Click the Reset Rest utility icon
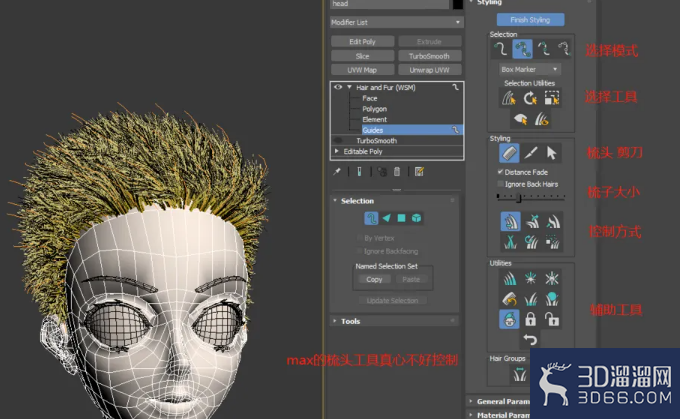Viewport: 680px width, 419px height. pos(530,299)
